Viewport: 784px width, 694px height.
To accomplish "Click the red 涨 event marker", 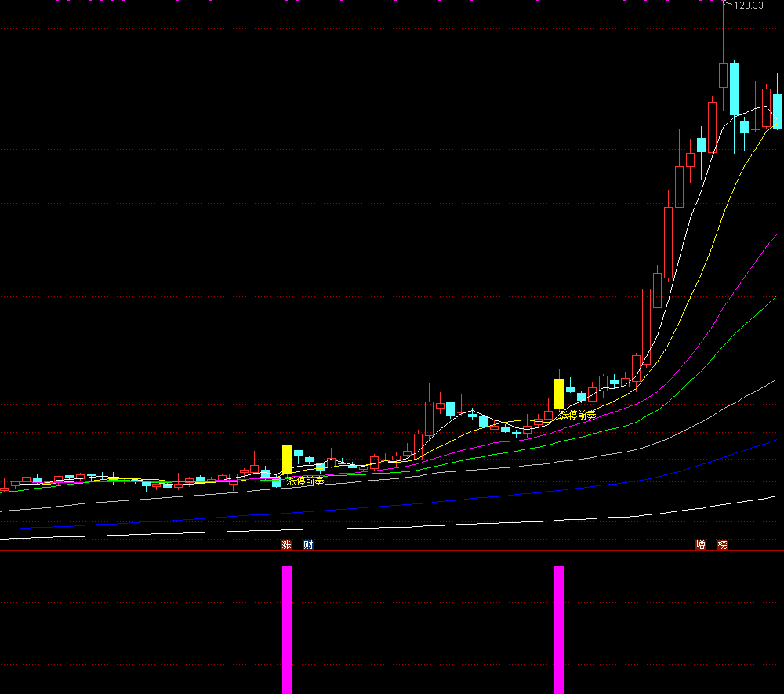I will point(286,545).
